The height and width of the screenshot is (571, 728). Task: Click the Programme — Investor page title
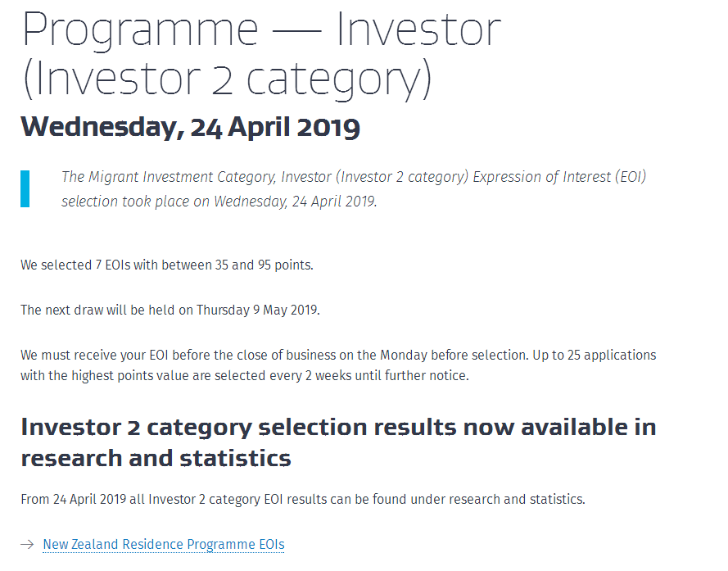coord(261,29)
